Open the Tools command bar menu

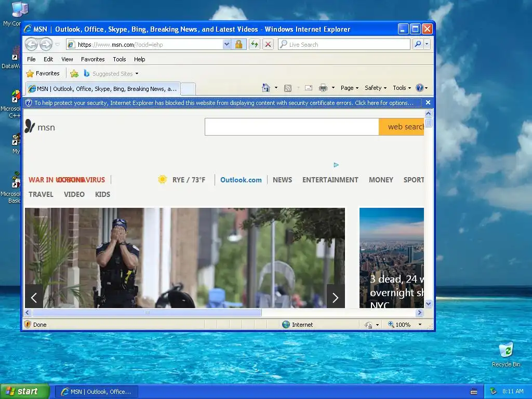(x=402, y=88)
